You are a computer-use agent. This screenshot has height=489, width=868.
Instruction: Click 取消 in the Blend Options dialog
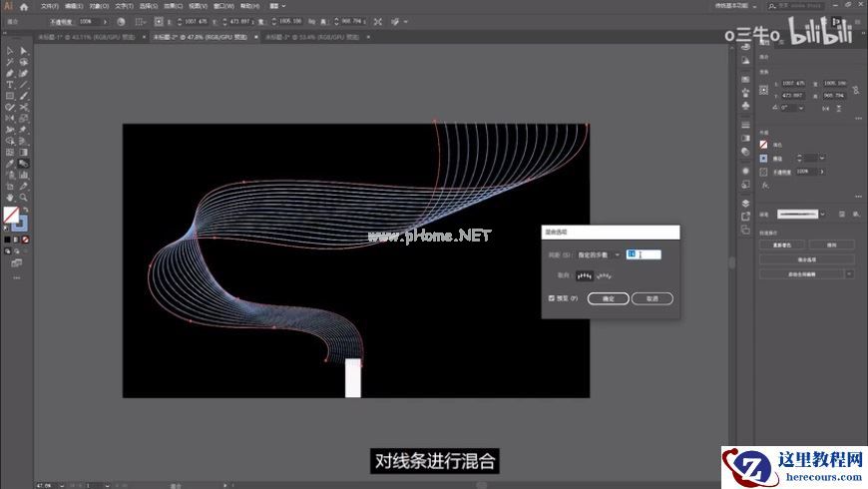pyautogui.click(x=652, y=298)
